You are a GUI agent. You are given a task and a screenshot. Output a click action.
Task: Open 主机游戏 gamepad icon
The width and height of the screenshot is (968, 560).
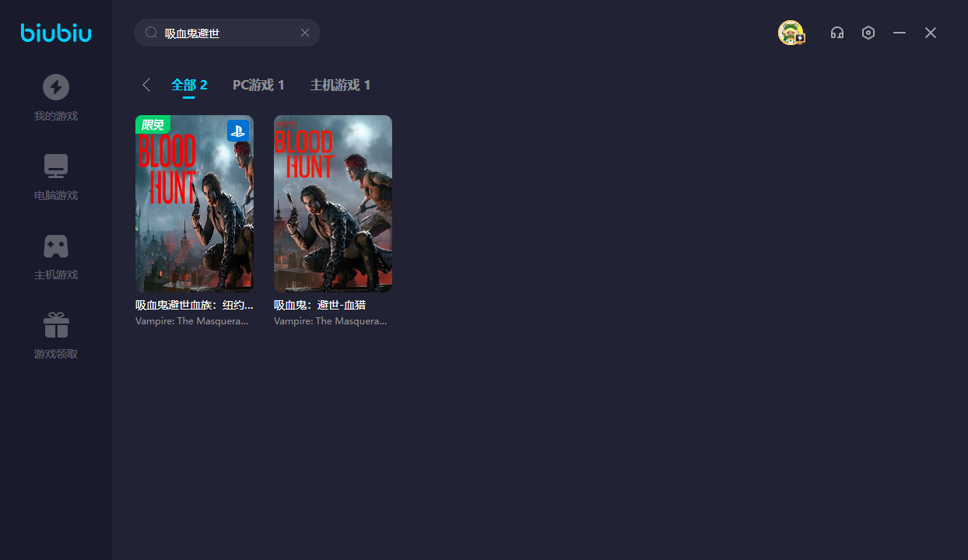click(56, 246)
